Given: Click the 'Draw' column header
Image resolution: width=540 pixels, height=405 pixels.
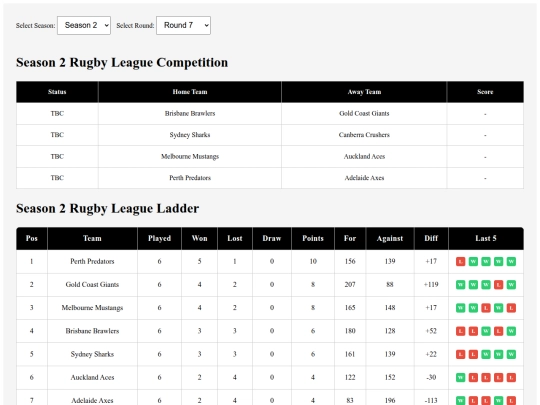Looking at the screenshot, I should [x=272, y=238].
